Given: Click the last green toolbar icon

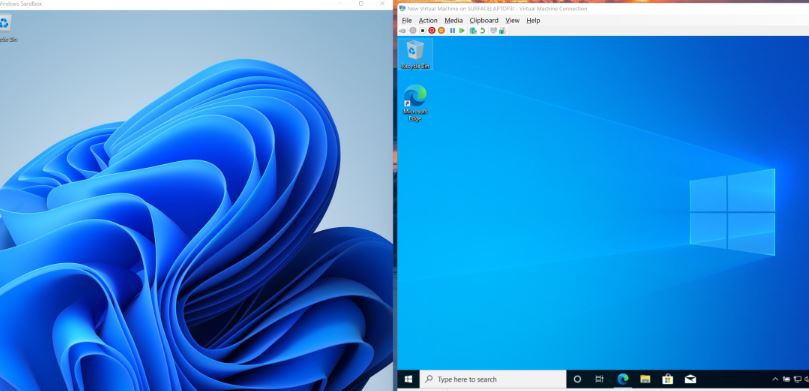Looking at the screenshot, I should (501, 31).
